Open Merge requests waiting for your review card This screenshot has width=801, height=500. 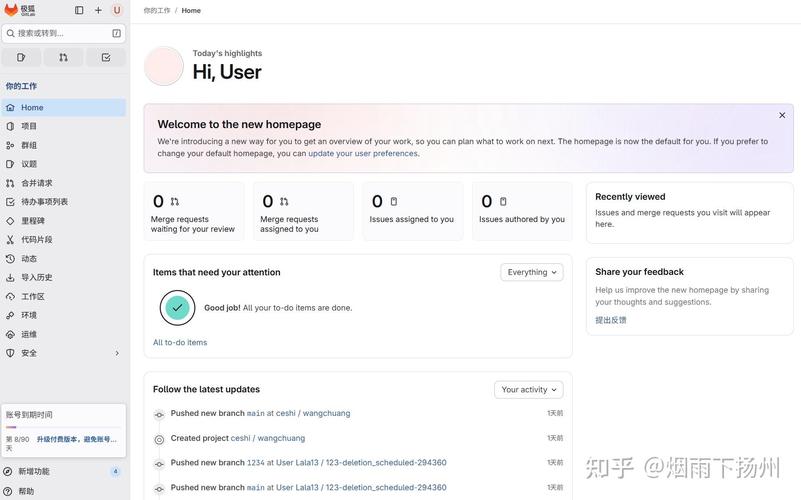[194, 211]
